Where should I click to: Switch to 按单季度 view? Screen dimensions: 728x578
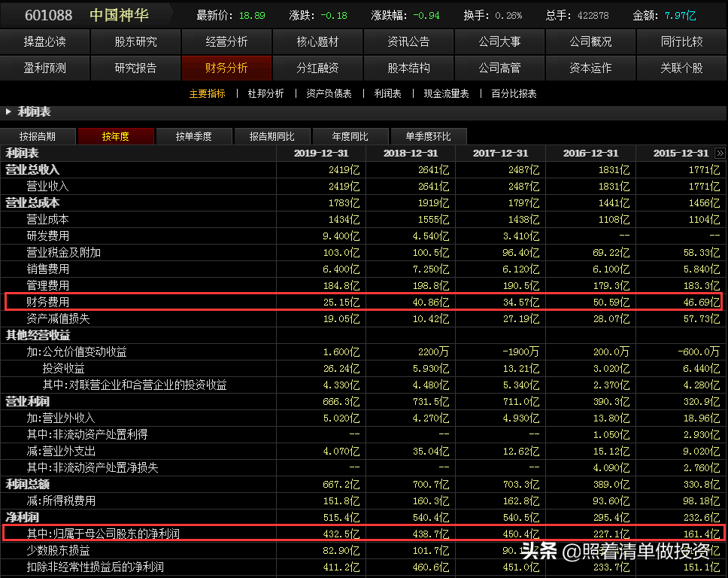[x=193, y=136]
